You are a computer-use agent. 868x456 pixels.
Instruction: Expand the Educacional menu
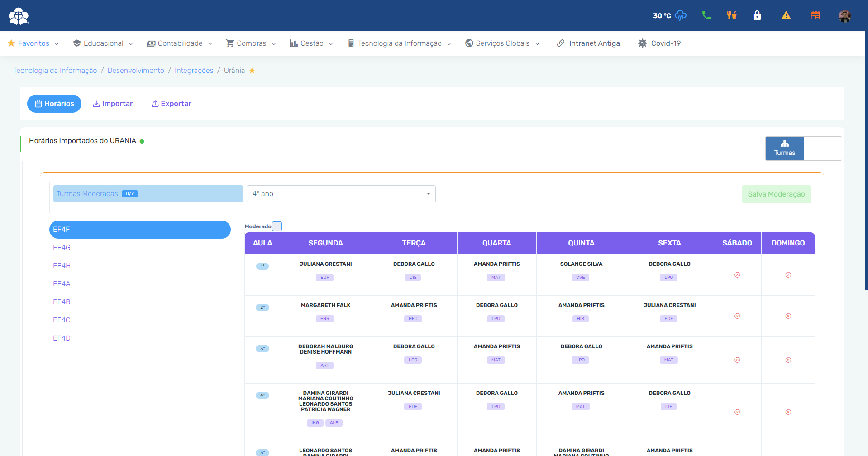[103, 43]
